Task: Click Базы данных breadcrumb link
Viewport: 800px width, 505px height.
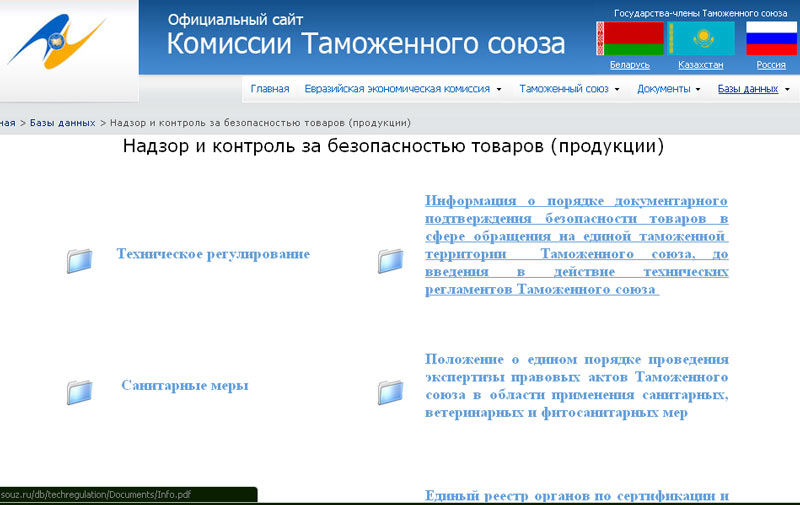Action: tap(62, 123)
